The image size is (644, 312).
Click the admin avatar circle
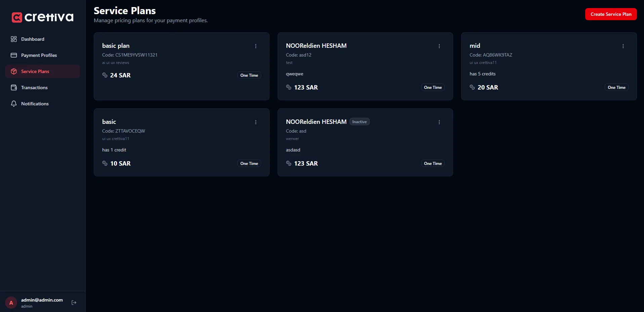coord(11,303)
